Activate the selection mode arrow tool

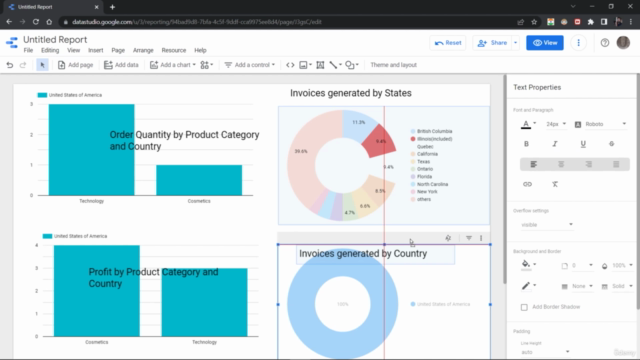pyautogui.click(x=42, y=65)
